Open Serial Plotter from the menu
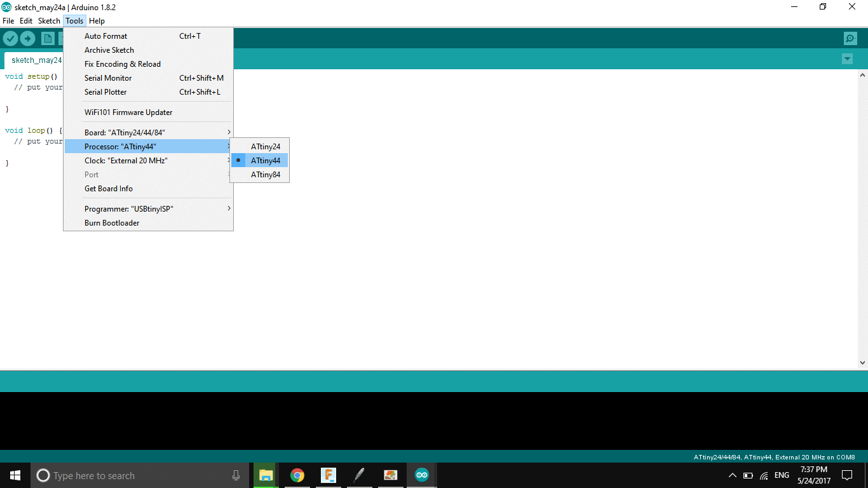 149,92
